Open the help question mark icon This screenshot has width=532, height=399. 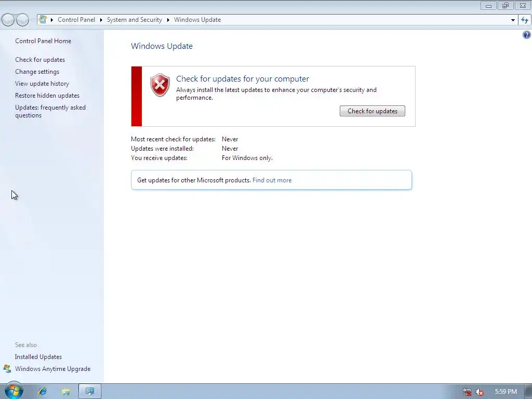527,35
